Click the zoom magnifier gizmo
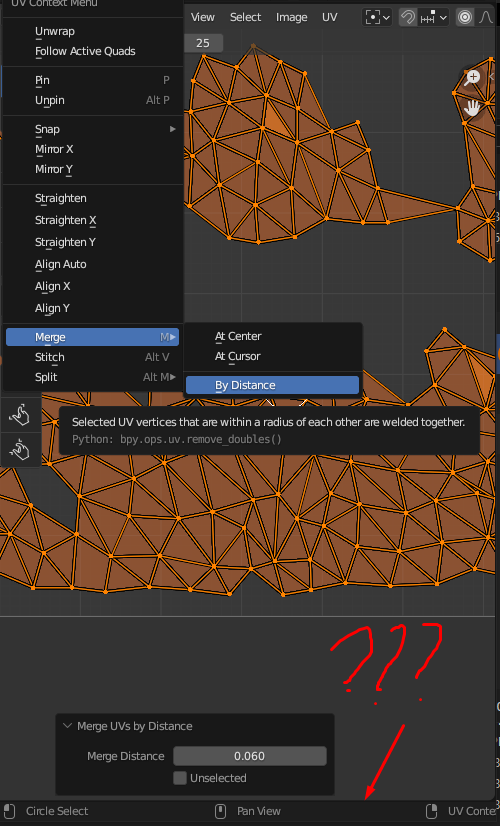This screenshot has width=500, height=826. point(472,78)
